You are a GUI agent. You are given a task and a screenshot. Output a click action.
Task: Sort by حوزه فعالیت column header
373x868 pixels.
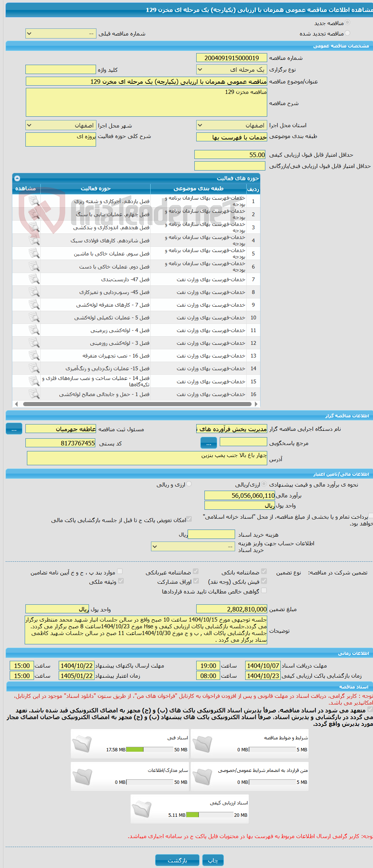(x=96, y=188)
